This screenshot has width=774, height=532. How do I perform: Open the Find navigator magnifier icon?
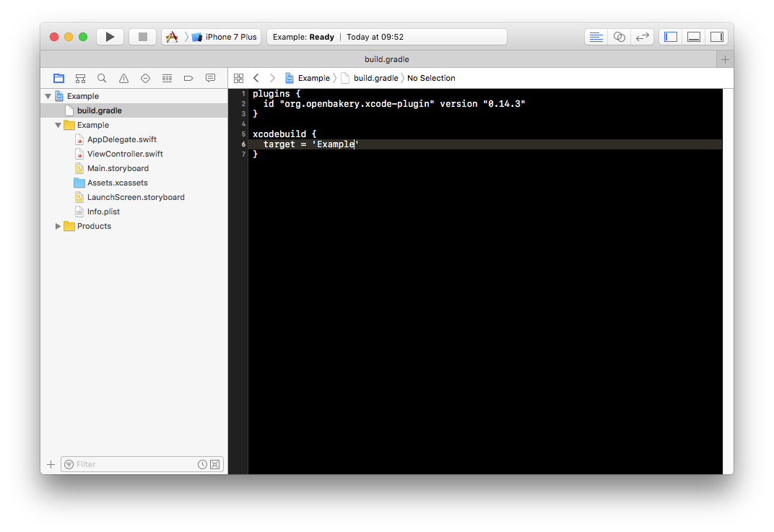point(102,78)
